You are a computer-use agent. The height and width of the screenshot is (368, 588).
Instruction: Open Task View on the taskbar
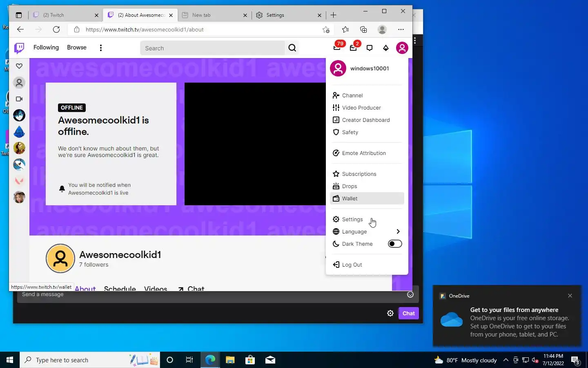(189, 360)
